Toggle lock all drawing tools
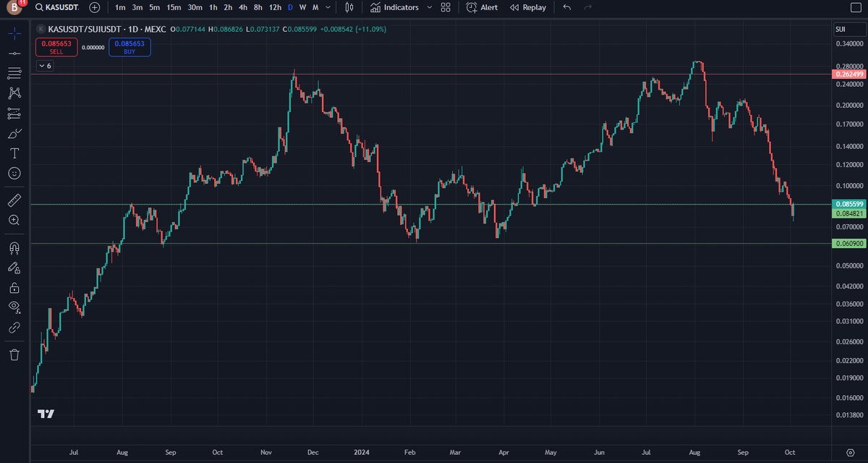This screenshot has width=868, height=463. (x=14, y=288)
